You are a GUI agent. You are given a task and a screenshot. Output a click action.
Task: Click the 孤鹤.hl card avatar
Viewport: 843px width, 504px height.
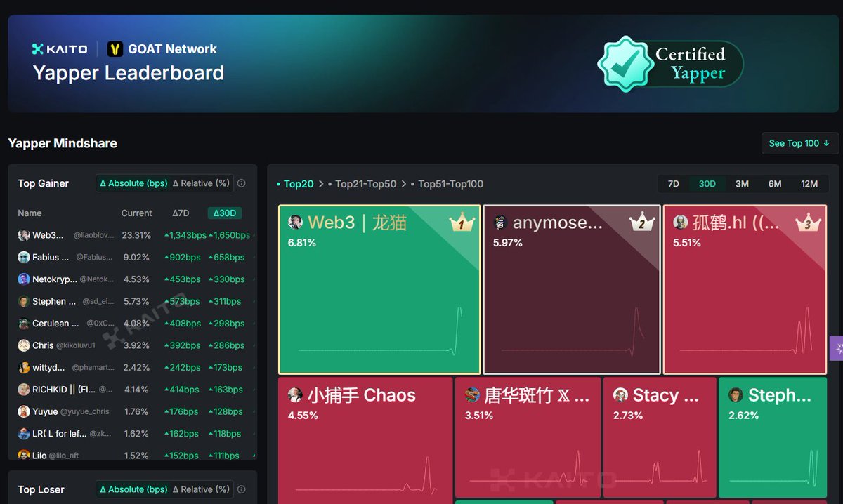[x=680, y=223]
